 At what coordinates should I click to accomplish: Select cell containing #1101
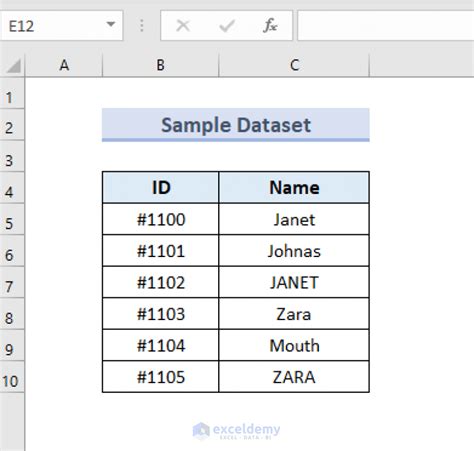[161, 251]
